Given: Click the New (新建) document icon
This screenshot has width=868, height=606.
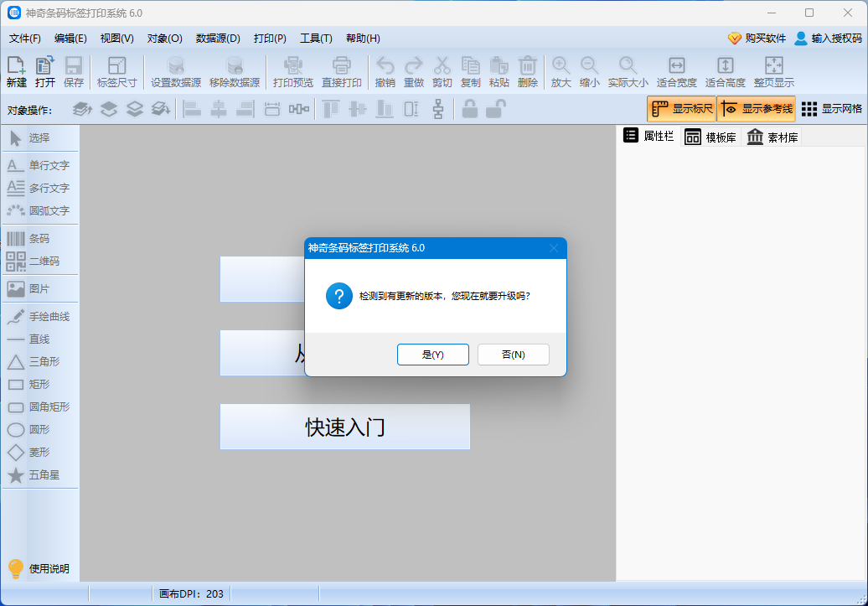Looking at the screenshot, I should 16,66.
